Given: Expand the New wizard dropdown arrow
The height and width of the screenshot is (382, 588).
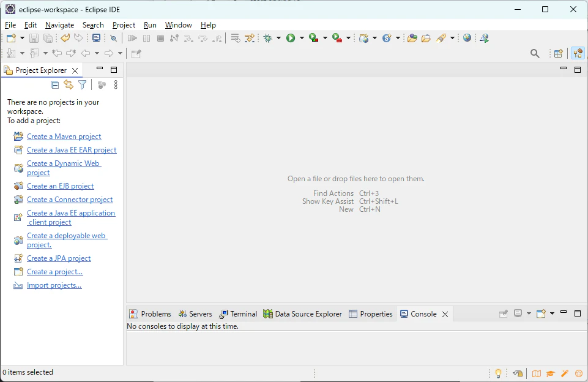Looking at the screenshot, I should pos(22,38).
